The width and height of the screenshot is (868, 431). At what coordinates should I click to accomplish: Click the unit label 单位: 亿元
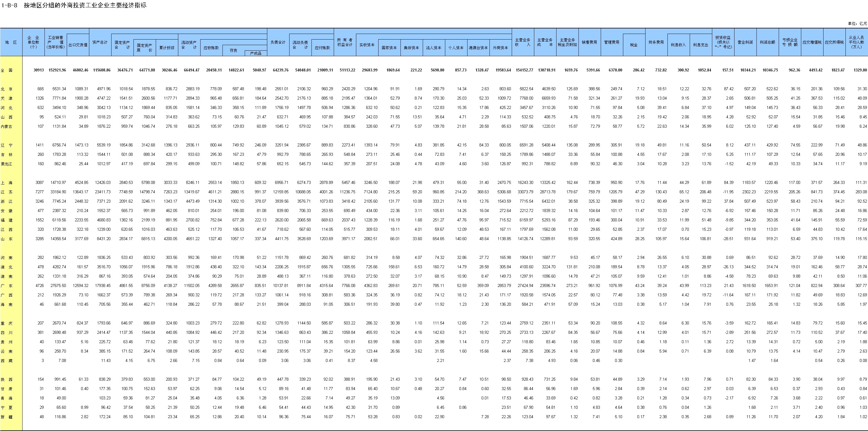click(857, 24)
